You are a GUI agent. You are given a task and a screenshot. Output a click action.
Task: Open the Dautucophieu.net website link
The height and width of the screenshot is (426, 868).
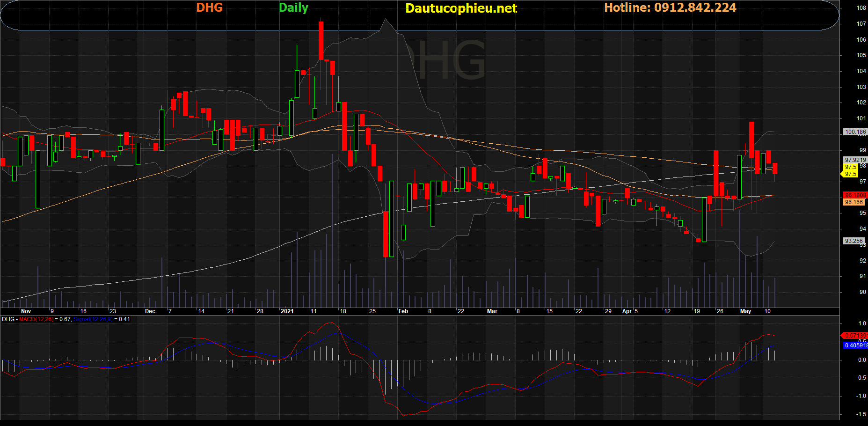tap(461, 8)
